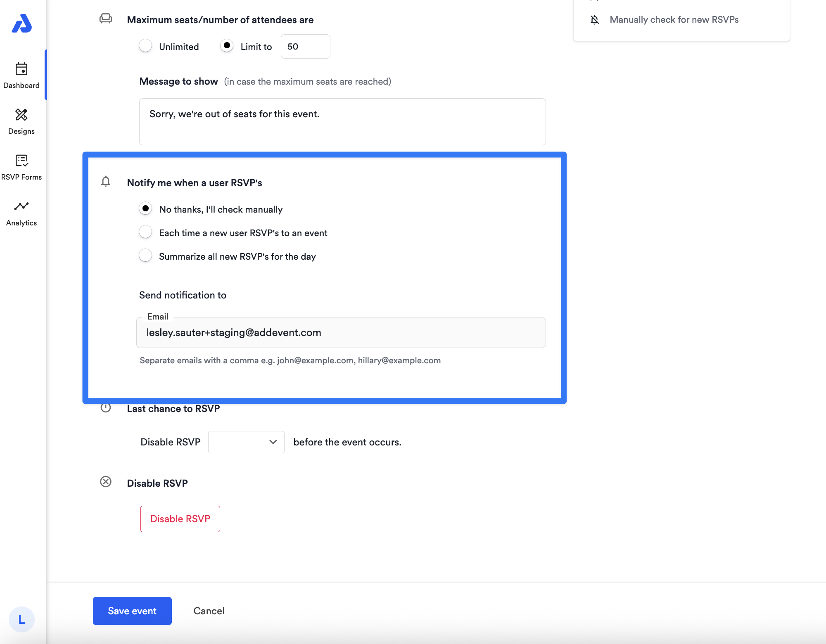Click the muted bell icon for manual RSVPs

tap(594, 19)
